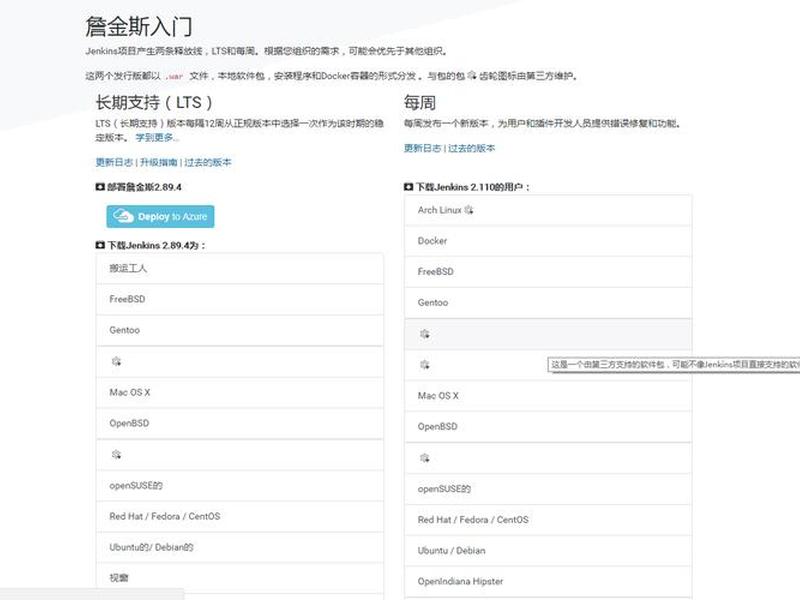Click gear icon in weekly row above Mac OS X
The image size is (800, 600).
point(424,365)
